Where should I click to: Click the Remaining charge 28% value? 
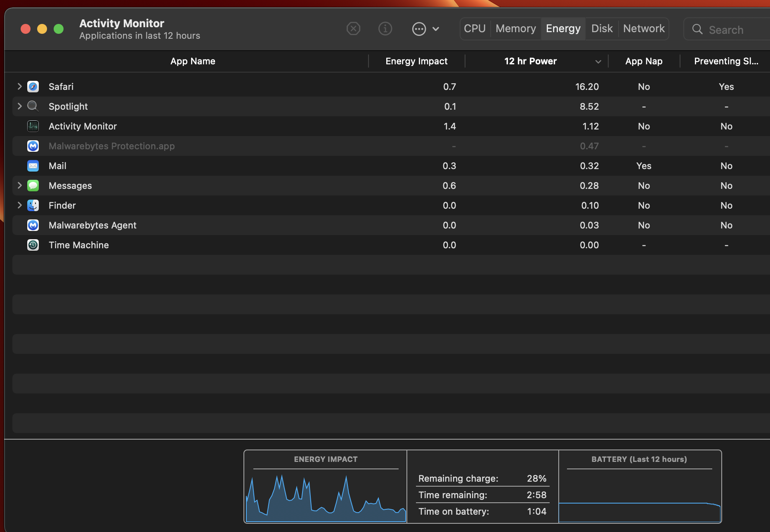(536, 478)
